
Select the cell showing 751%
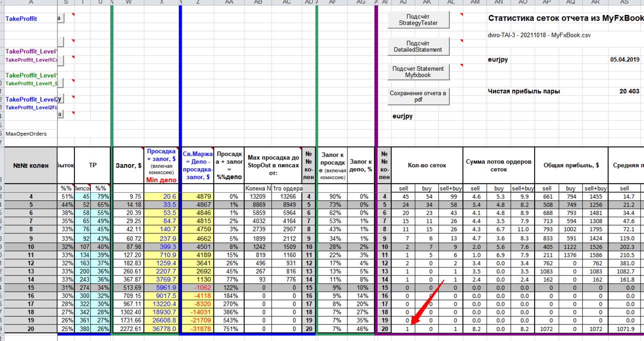click(229, 329)
